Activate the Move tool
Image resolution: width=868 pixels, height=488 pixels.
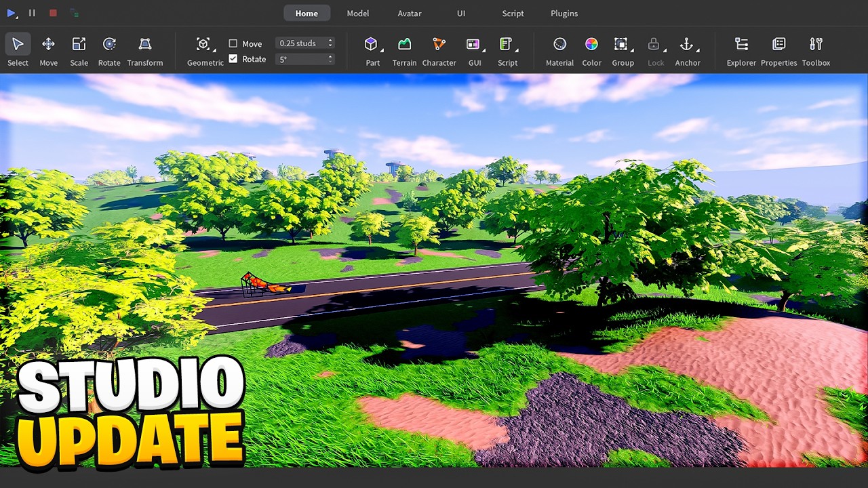click(48, 51)
